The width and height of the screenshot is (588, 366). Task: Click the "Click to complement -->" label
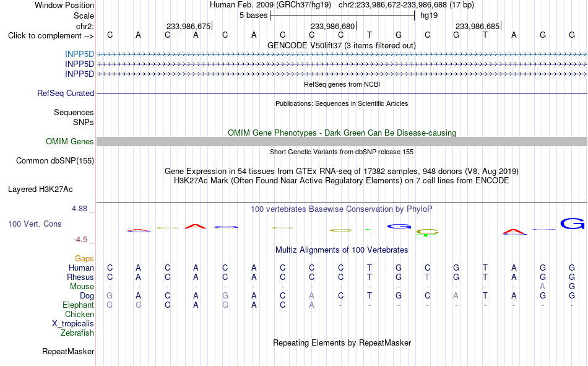(51, 36)
